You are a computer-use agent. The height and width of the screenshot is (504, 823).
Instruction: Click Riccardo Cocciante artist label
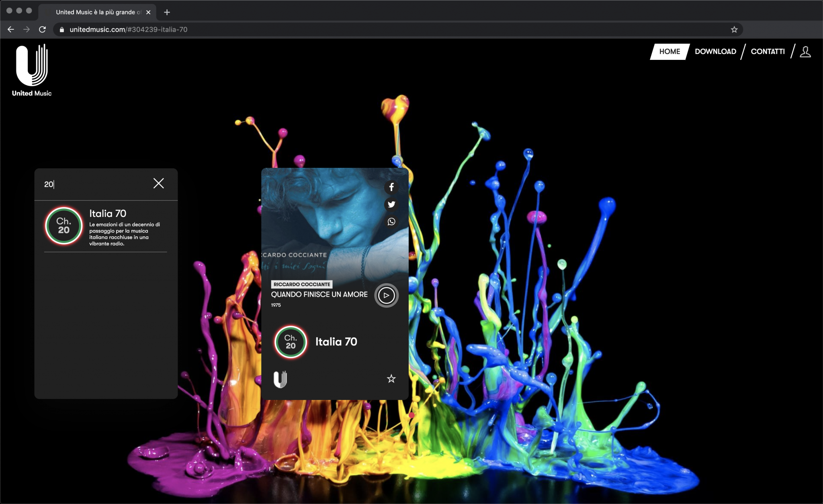point(302,284)
